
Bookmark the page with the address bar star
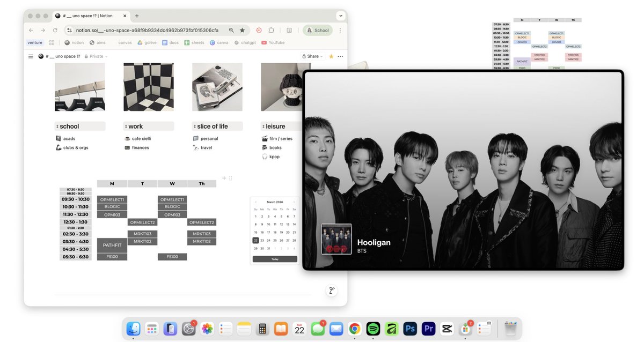point(242,31)
